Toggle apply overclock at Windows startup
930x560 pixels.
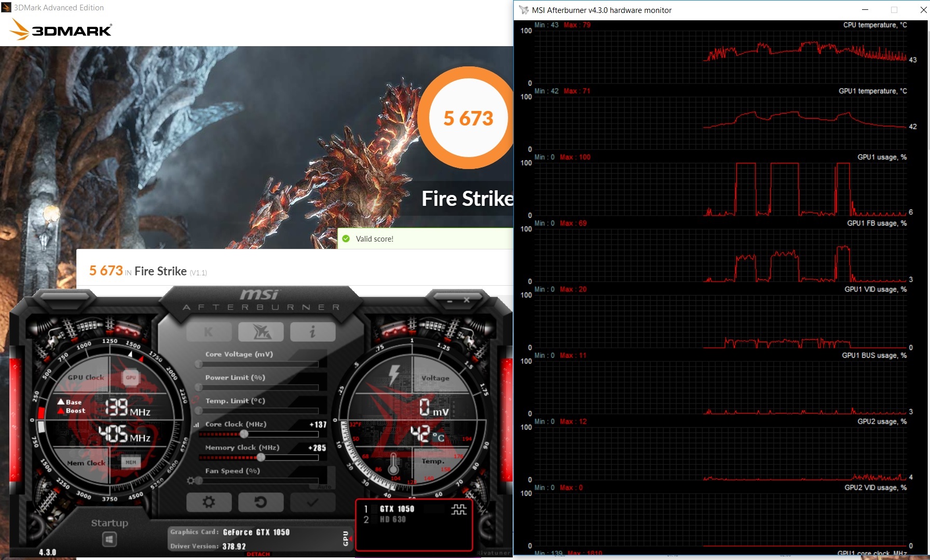tap(110, 540)
